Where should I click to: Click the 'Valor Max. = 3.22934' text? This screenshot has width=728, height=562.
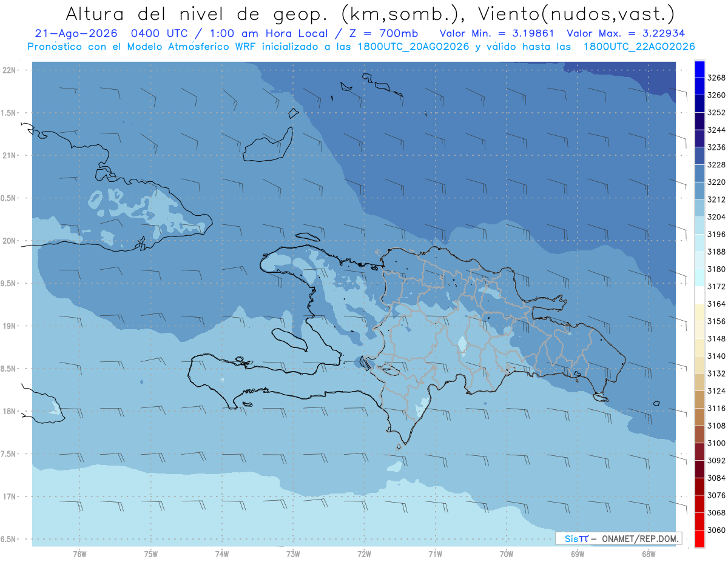tap(625, 33)
